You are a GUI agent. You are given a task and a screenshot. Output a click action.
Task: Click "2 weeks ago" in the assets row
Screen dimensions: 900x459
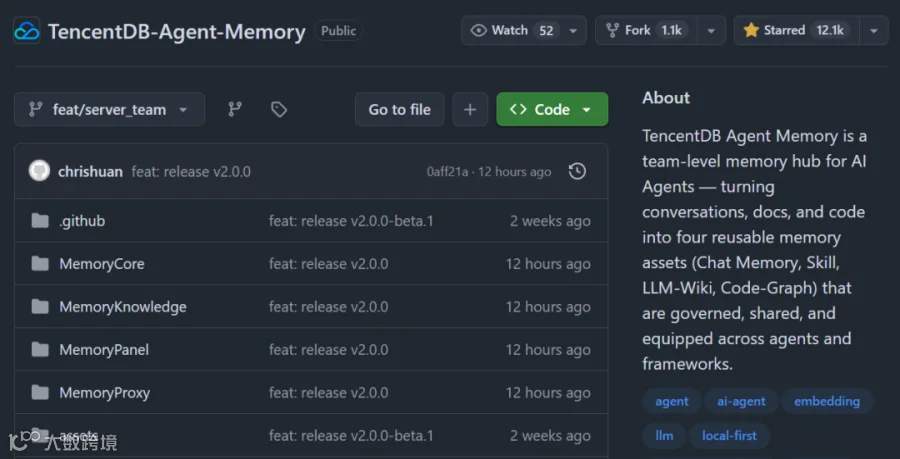pyautogui.click(x=550, y=436)
